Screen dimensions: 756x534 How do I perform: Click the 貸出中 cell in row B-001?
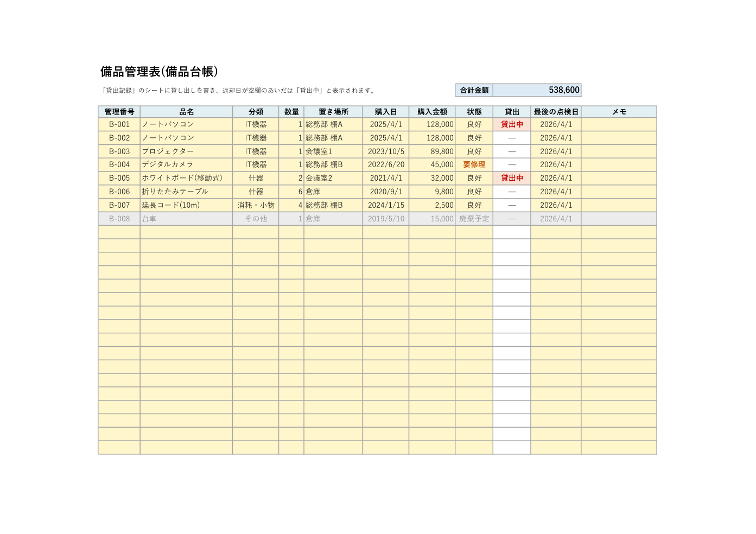(512, 124)
